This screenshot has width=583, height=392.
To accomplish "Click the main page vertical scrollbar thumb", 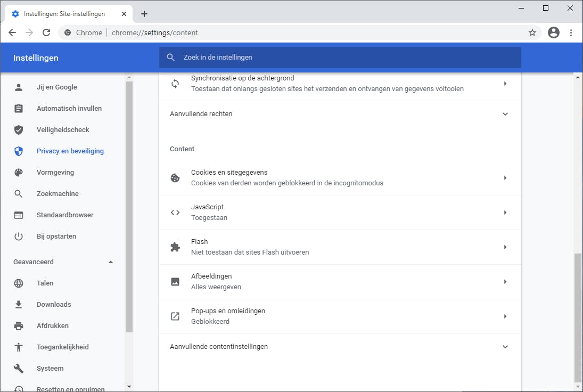I will (x=578, y=317).
